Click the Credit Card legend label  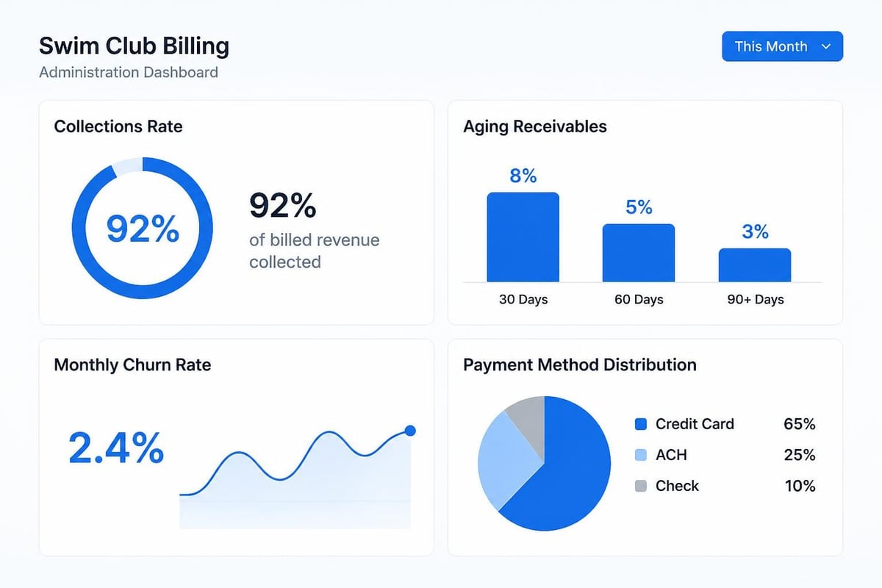[x=695, y=424]
